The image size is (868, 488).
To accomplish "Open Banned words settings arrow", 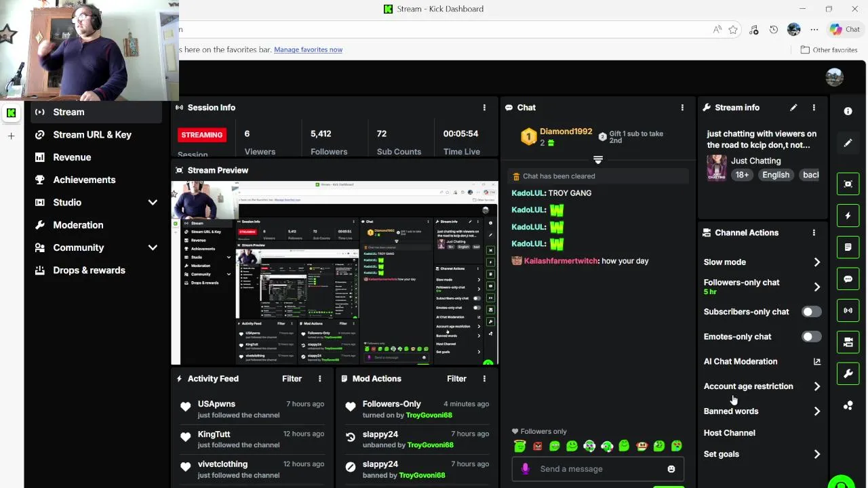I will tap(816, 411).
